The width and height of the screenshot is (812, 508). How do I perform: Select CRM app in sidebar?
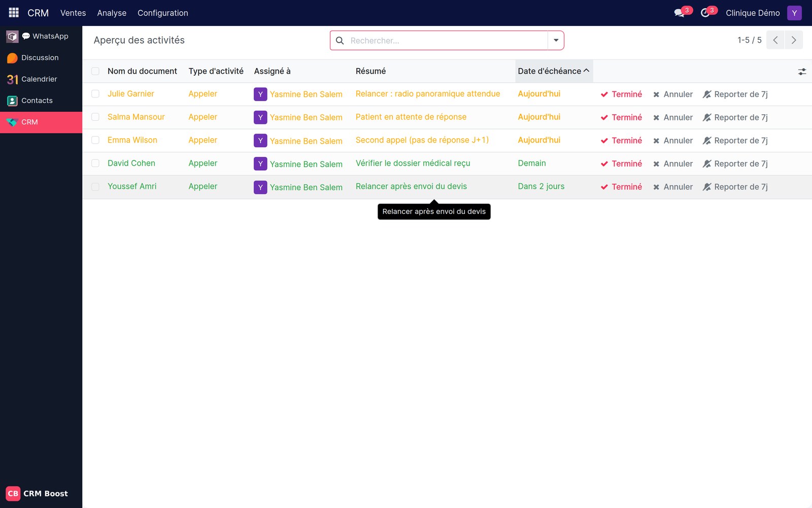coord(41,122)
